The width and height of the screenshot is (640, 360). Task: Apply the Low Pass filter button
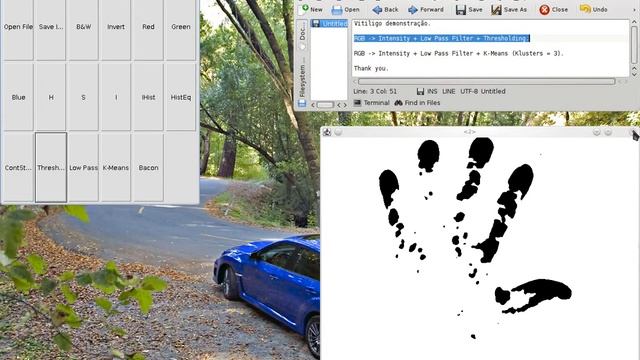tap(83, 167)
